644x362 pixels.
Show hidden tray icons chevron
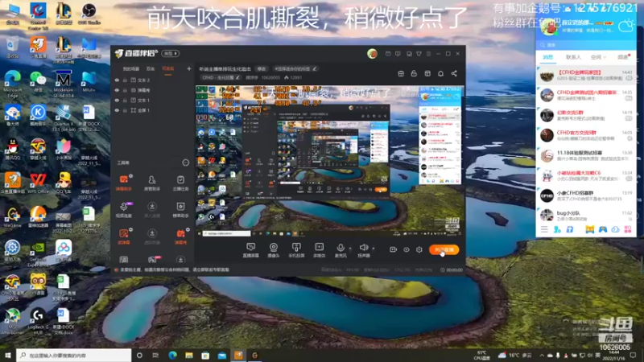[541, 356]
